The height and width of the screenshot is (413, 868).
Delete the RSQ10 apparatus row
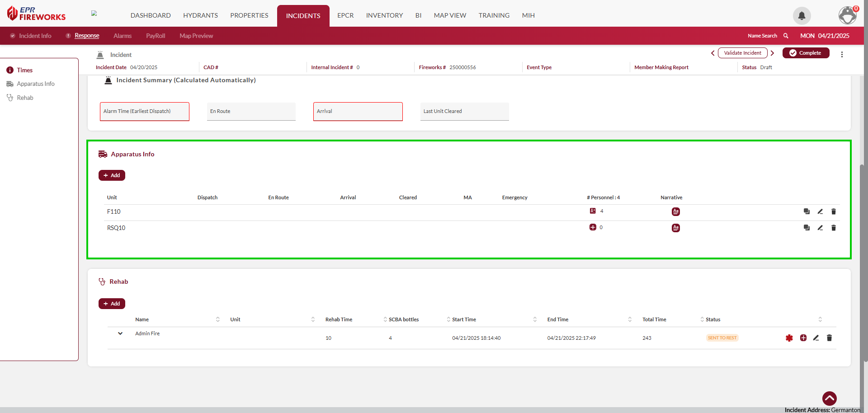tap(833, 228)
